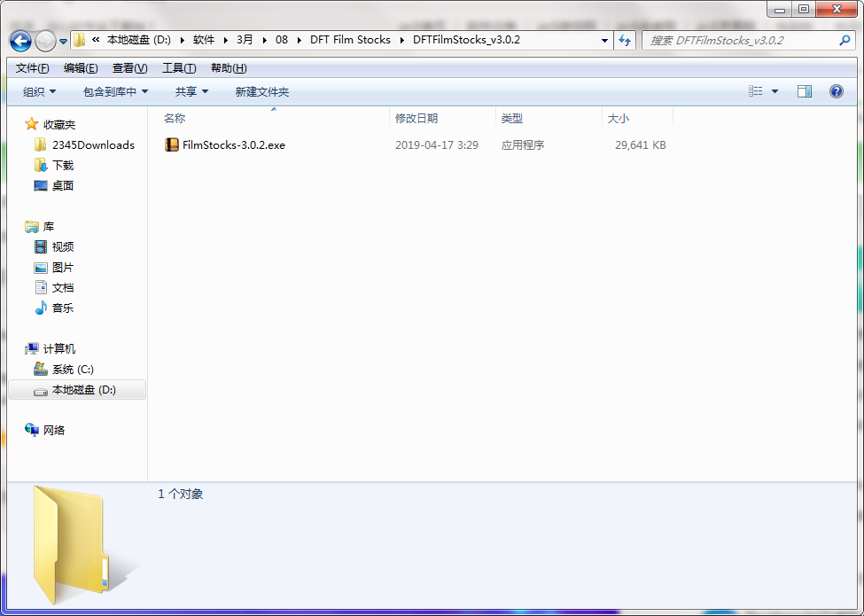864x616 pixels.
Task: Click the 下载 folder icon
Action: (x=40, y=165)
